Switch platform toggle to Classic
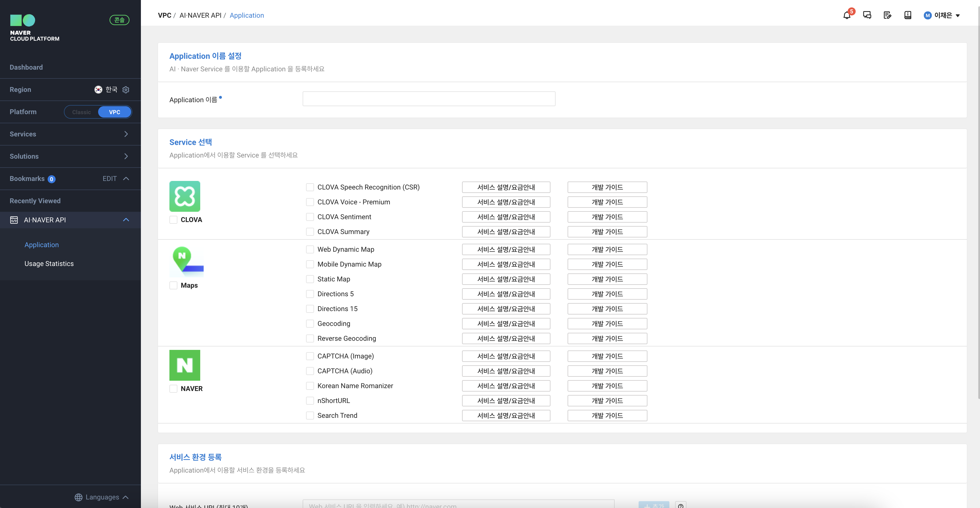The image size is (980, 508). click(81, 112)
